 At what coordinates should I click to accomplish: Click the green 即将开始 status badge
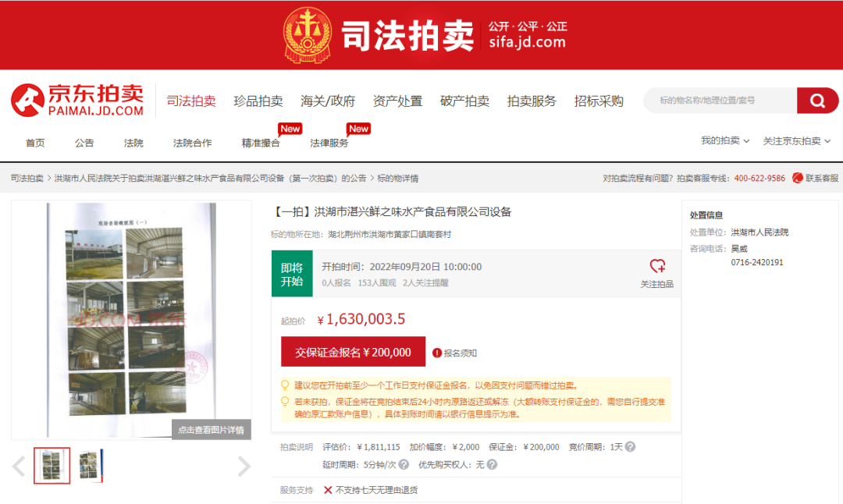click(292, 274)
